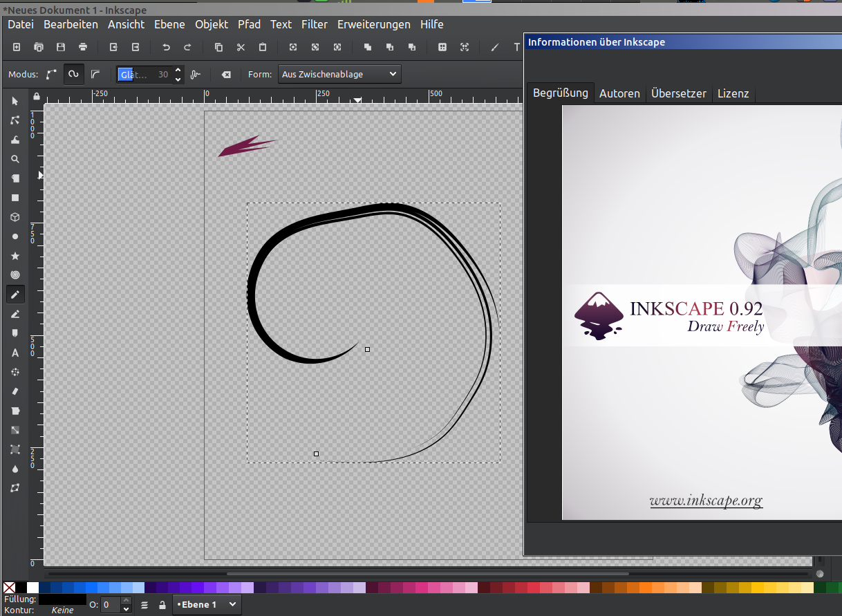Pick the Text tool in toolbox

[x=15, y=353]
